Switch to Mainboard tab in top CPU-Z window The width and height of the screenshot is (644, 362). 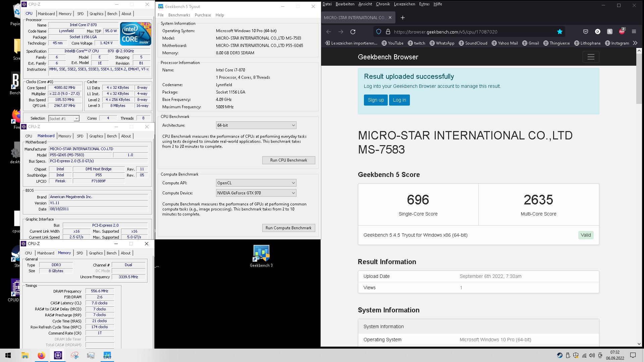click(x=46, y=14)
